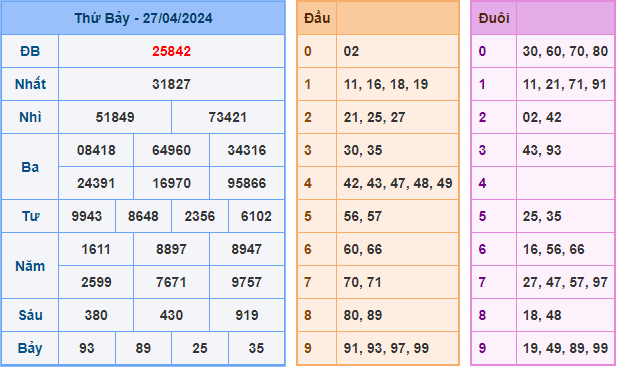Click the Đầu cell containing '02'
Viewport: 617px width, 367px height.
397,51
